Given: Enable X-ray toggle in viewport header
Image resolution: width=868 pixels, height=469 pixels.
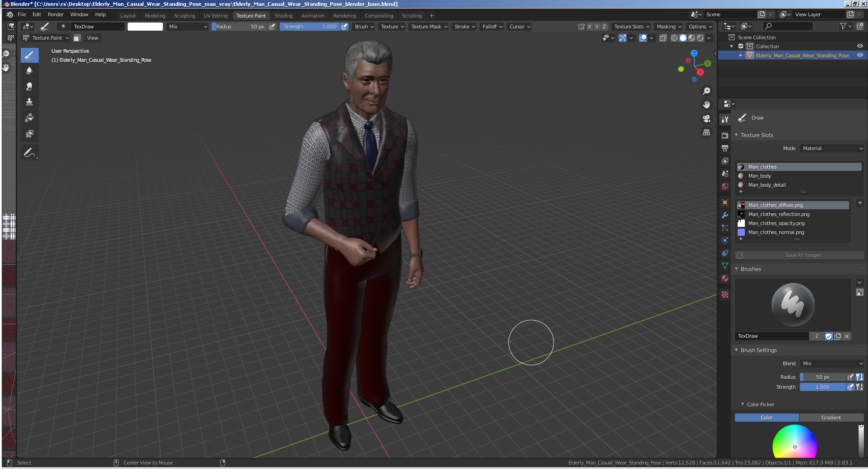Looking at the screenshot, I should (x=663, y=38).
